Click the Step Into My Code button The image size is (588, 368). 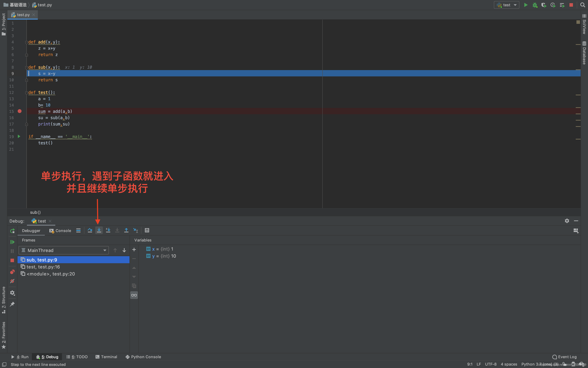[x=108, y=230]
